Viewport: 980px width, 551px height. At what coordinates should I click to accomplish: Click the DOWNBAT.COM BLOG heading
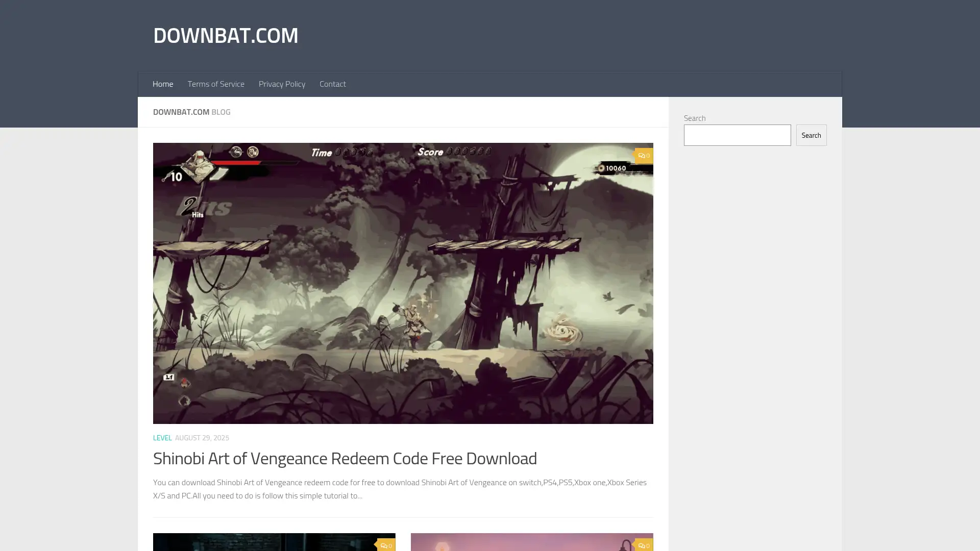click(191, 112)
